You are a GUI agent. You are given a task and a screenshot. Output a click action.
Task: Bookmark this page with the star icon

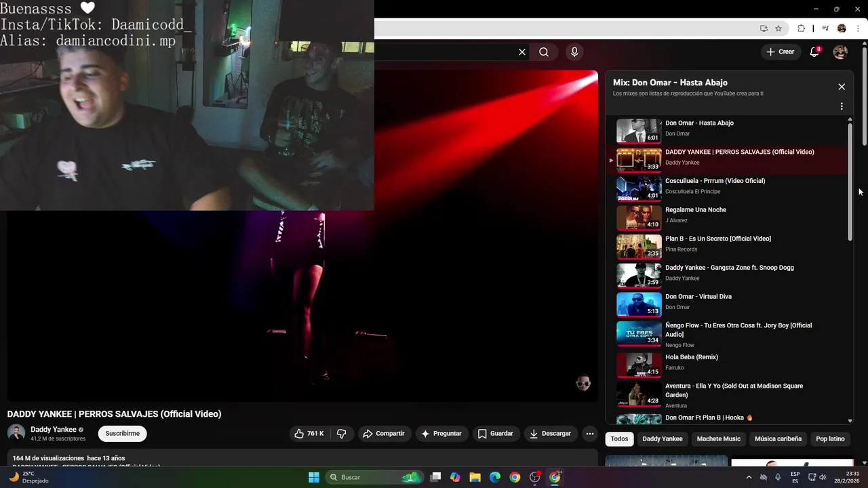pyautogui.click(x=778, y=28)
